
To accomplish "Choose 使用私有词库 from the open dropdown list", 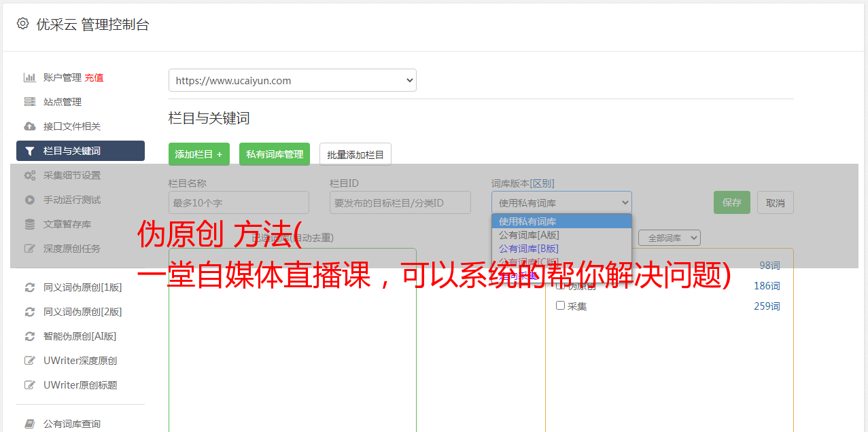I will pyautogui.click(x=561, y=221).
